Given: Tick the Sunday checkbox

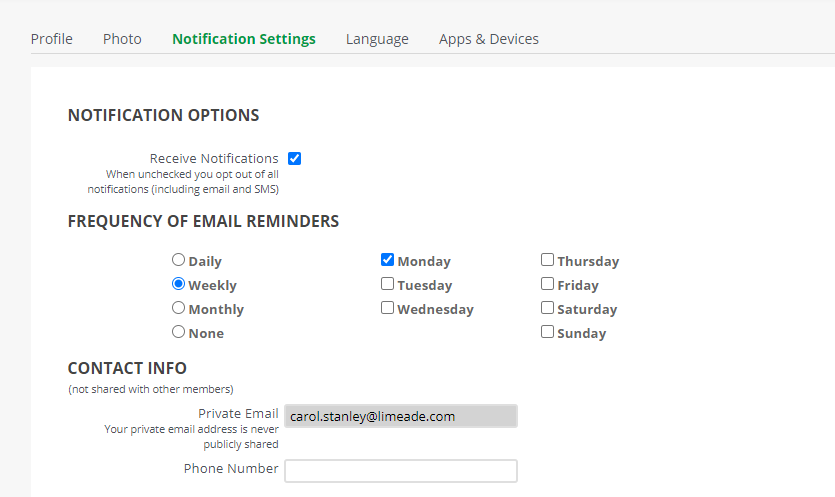Looking at the screenshot, I should click(x=547, y=332).
